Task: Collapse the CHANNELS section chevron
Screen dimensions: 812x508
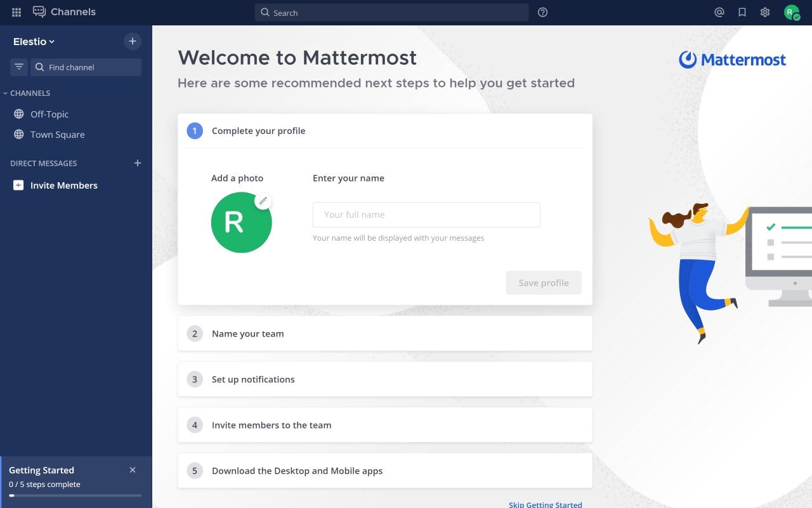Action: click(x=6, y=93)
